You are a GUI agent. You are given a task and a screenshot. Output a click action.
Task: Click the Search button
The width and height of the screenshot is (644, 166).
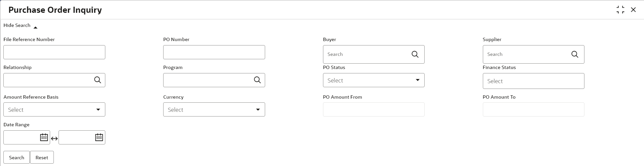click(x=16, y=157)
